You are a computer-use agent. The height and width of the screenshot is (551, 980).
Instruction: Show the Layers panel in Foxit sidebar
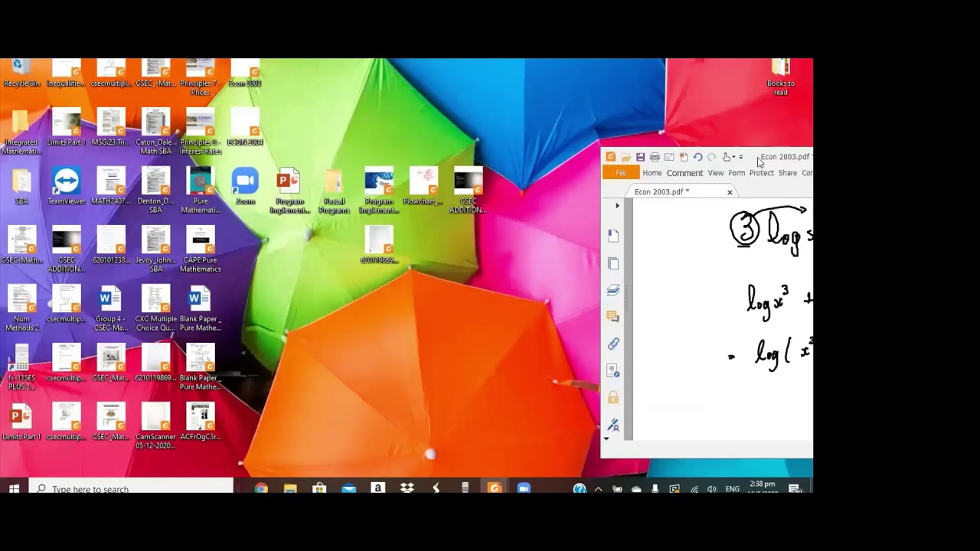pyautogui.click(x=613, y=290)
